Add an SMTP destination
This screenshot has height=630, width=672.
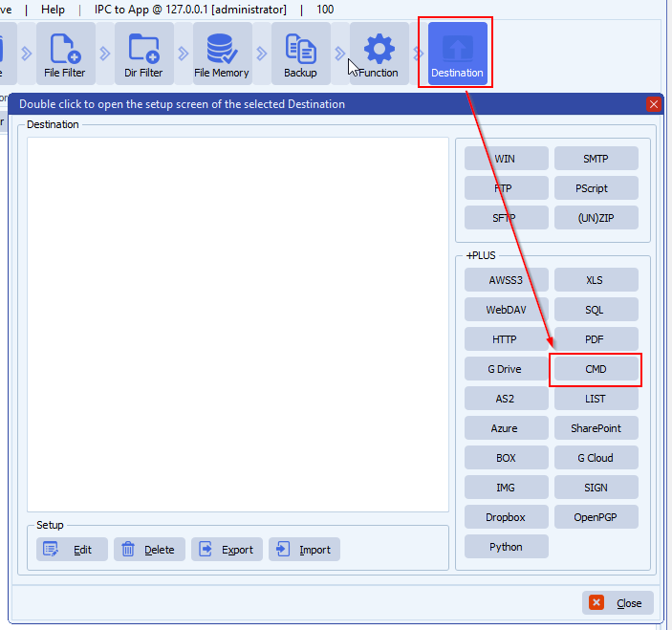point(596,159)
